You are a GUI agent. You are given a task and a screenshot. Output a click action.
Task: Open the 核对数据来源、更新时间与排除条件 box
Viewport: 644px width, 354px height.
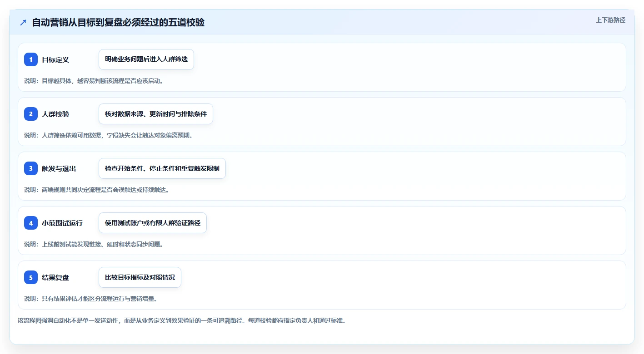coord(156,114)
